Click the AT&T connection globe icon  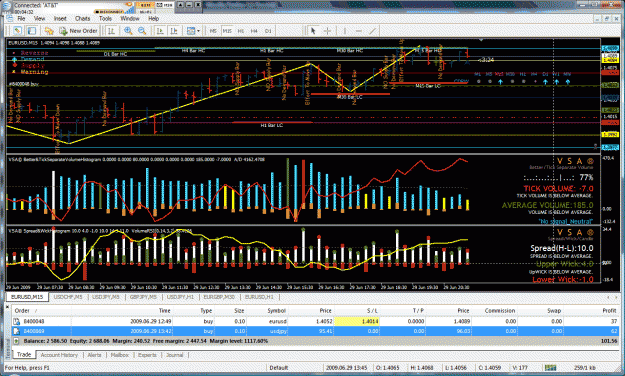pos(6,7)
